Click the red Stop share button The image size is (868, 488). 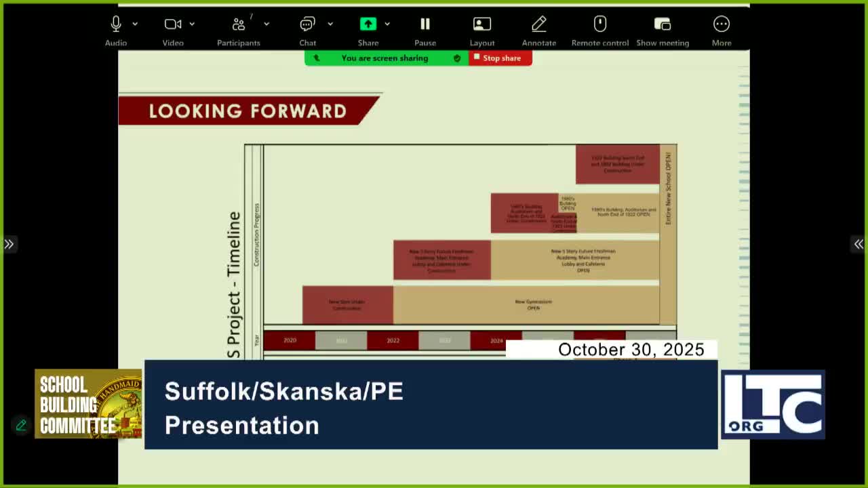click(x=500, y=58)
